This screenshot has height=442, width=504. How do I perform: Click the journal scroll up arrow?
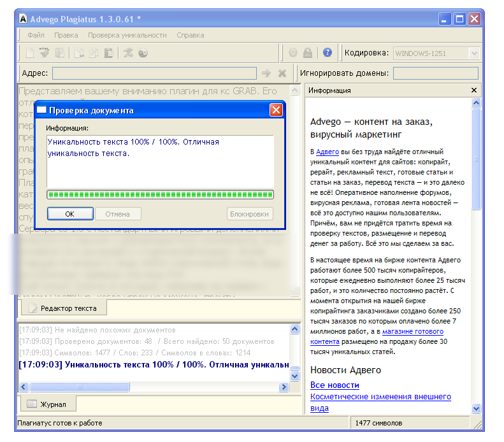[x=295, y=329]
